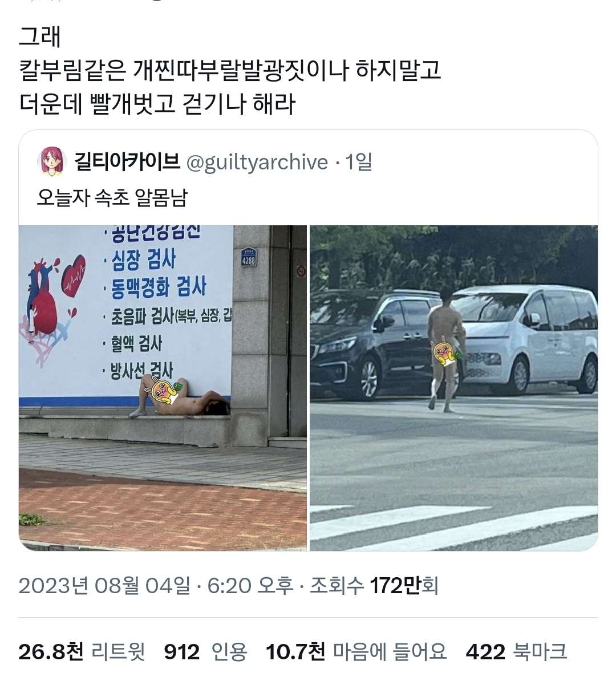616x677 pixels.
Task: Click the tweet line 더운데 빨개벗고 걷기나 해라
Action: coord(157,104)
